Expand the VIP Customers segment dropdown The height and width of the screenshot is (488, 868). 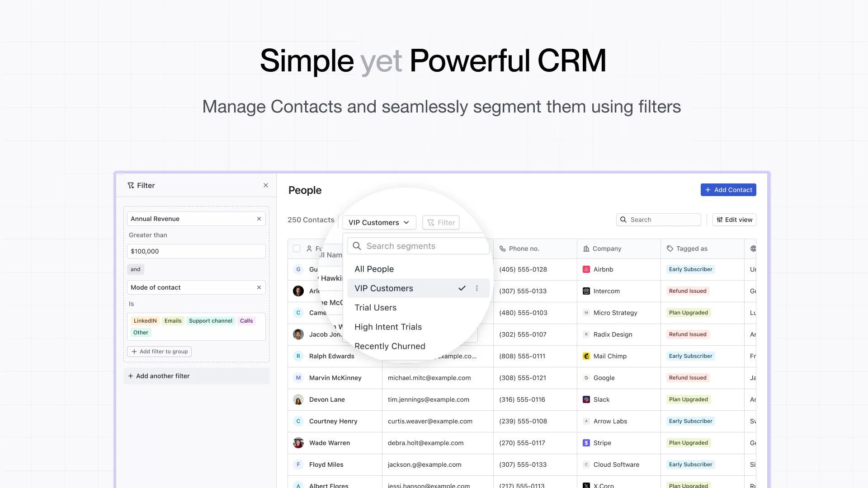coord(379,222)
